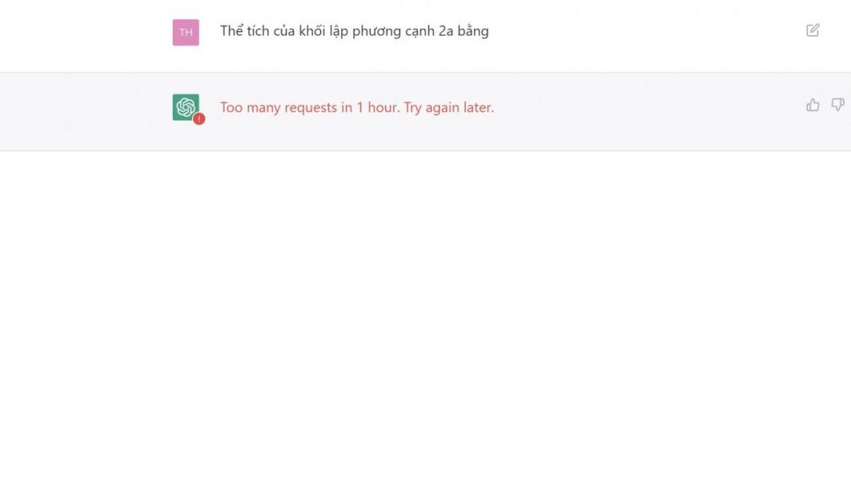Click the red exclamation error badge
Screen dimensions: 851x504
click(199, 119)
